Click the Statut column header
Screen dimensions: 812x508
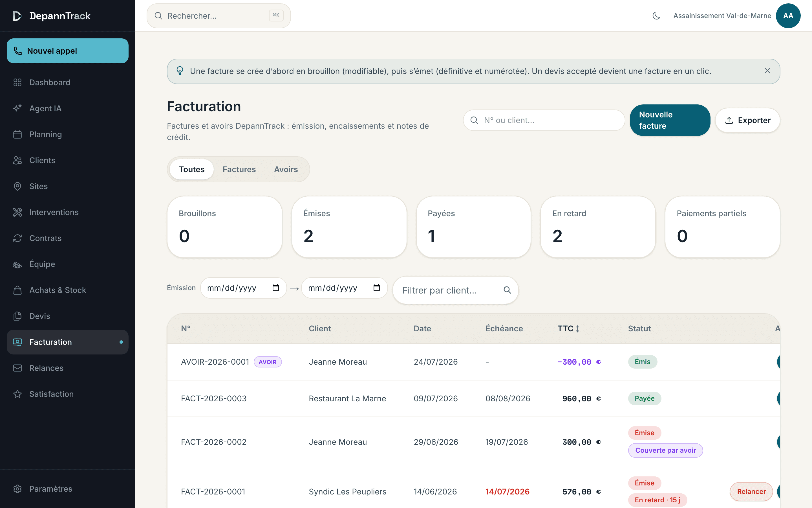tap(639, 329)
